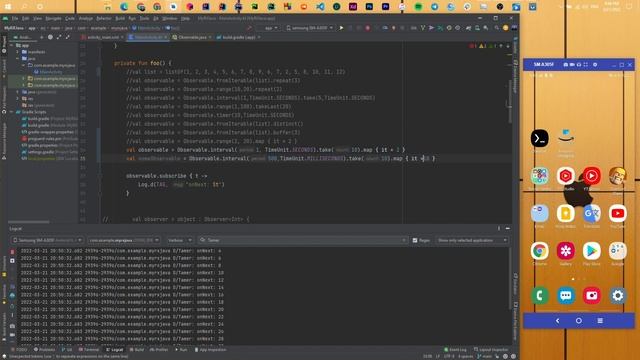Open the Termux terminal app on phone mirror
Screen dimensions: 640x360
[539, 138]
